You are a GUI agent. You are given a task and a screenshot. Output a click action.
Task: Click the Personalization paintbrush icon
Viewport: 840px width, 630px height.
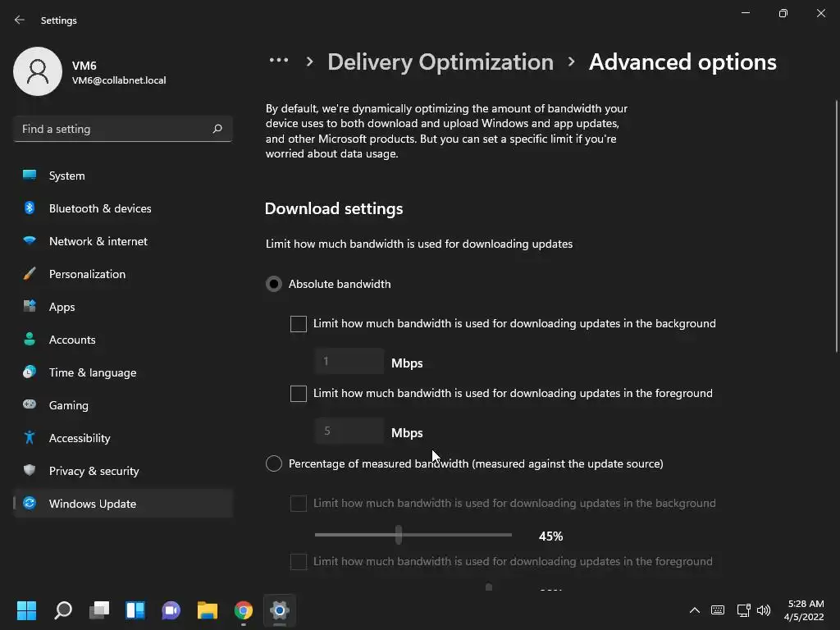(x=30, y=274)
